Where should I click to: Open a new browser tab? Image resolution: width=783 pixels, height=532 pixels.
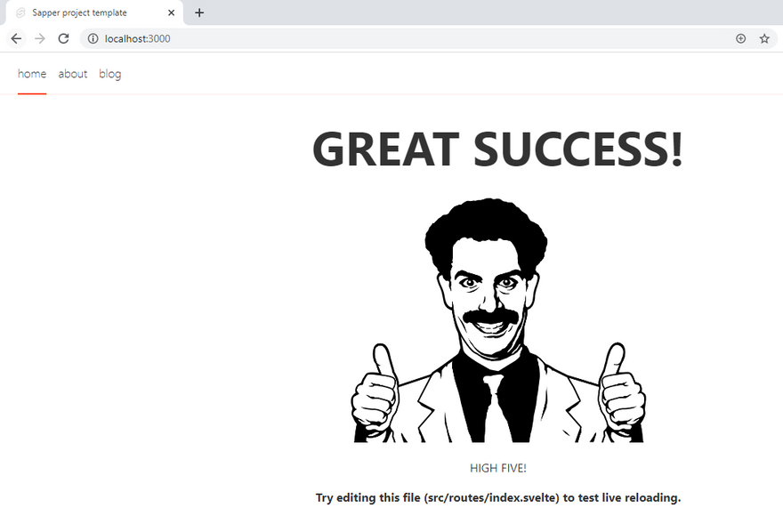(x=199, y=12)
